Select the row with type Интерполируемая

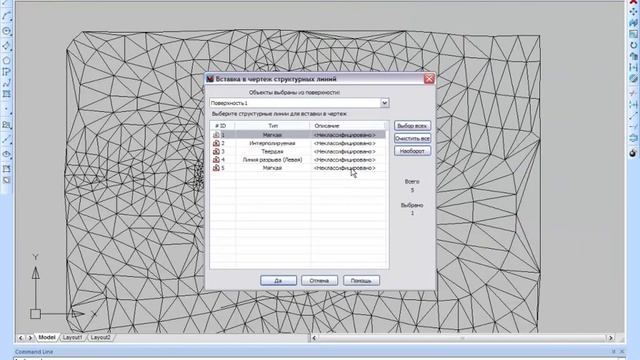(x=298, y=143)
